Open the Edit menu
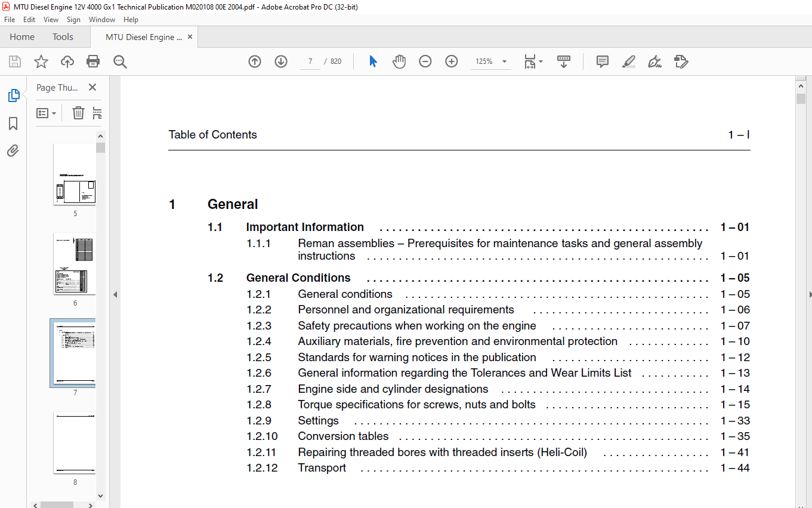This screenshot has width=812, height=508. tap(29, 20)
